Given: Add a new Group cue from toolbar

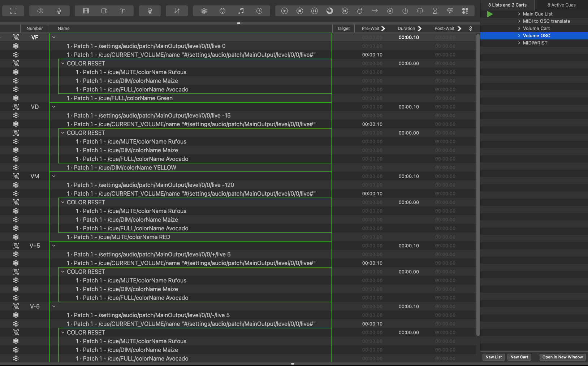Looking at the screenshot, I should (x=13, y=11).
